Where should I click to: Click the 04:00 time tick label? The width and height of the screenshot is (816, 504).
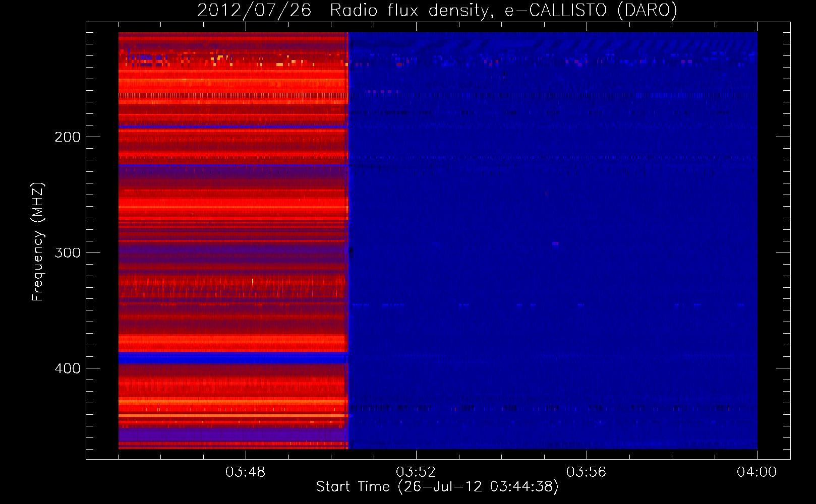pos(756,472)
